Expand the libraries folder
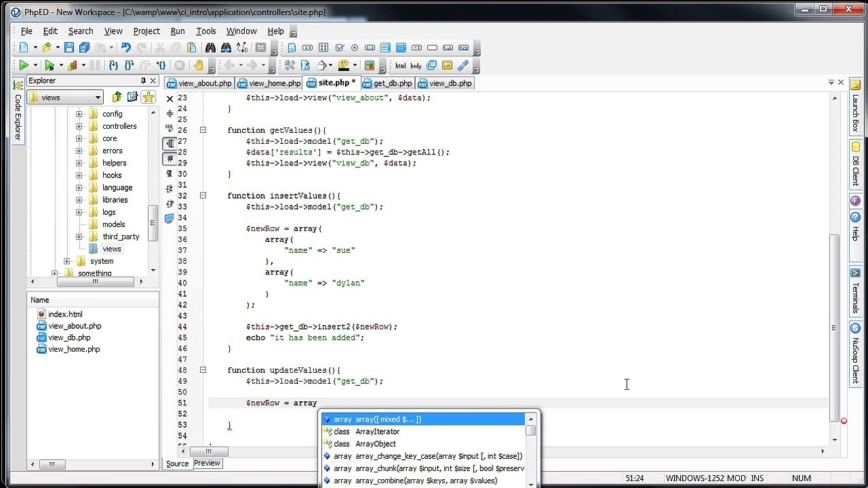 79,200
